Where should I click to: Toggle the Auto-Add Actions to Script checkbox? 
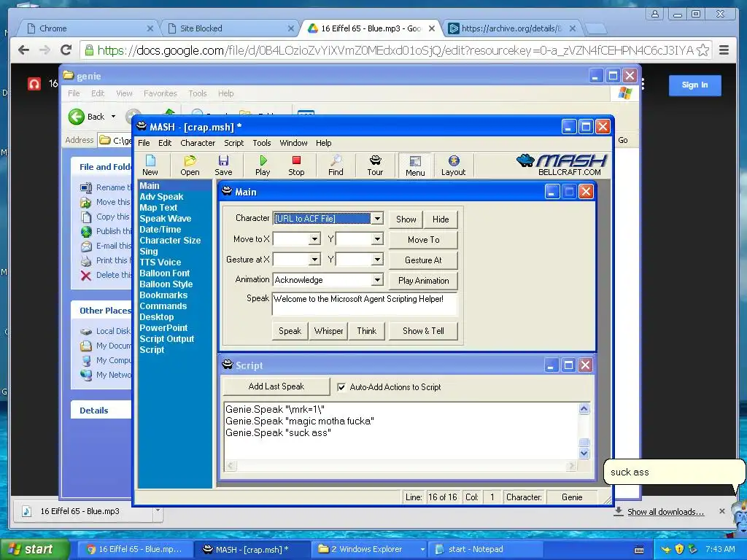pyautogui.click(x=341, y=387)
